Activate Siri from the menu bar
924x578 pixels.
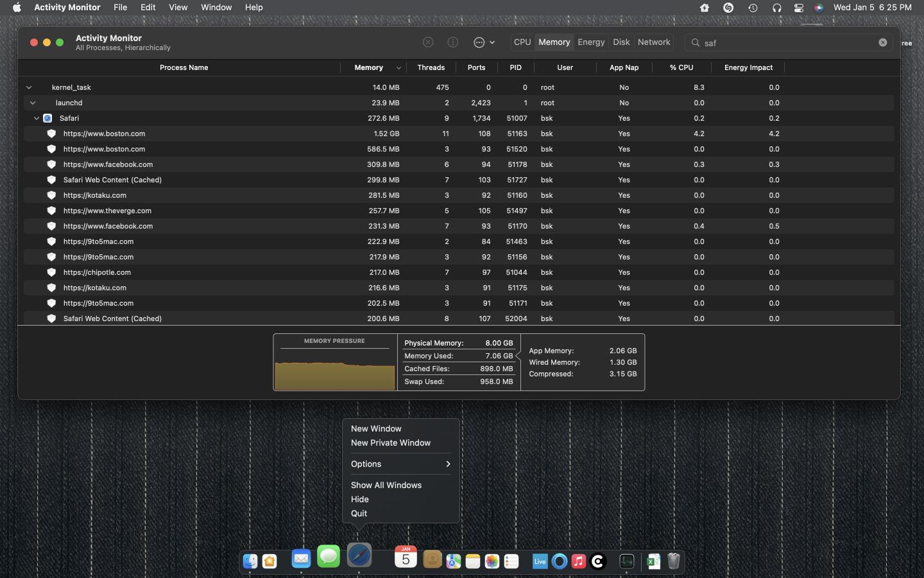coord(819,8)
